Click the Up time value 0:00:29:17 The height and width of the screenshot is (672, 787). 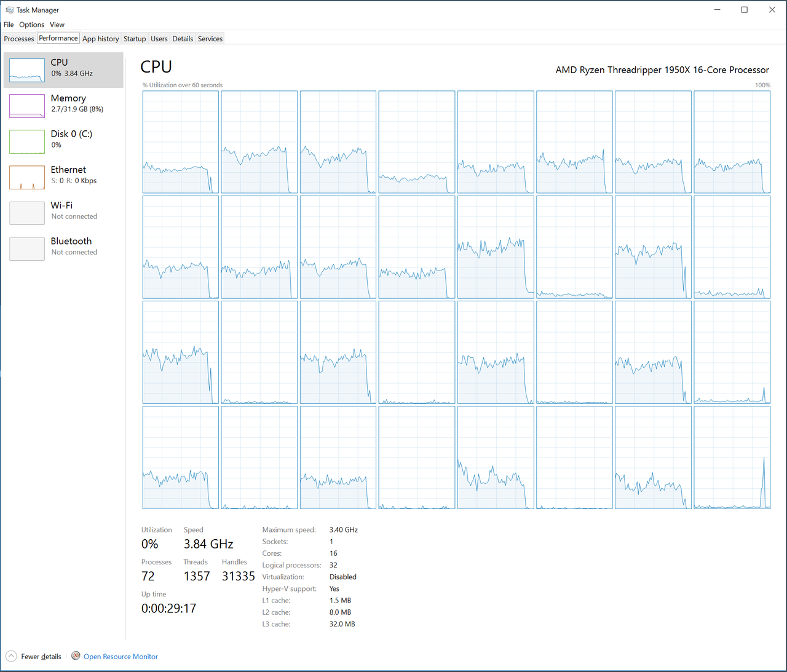coord(169,609)
